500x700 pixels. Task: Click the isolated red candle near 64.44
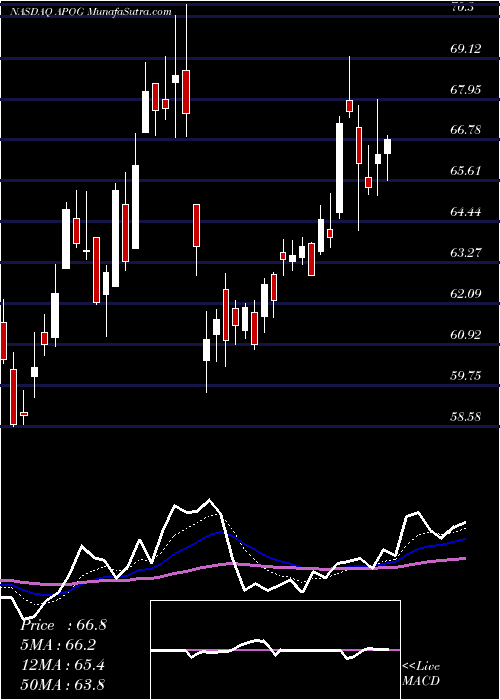point(196,225)
